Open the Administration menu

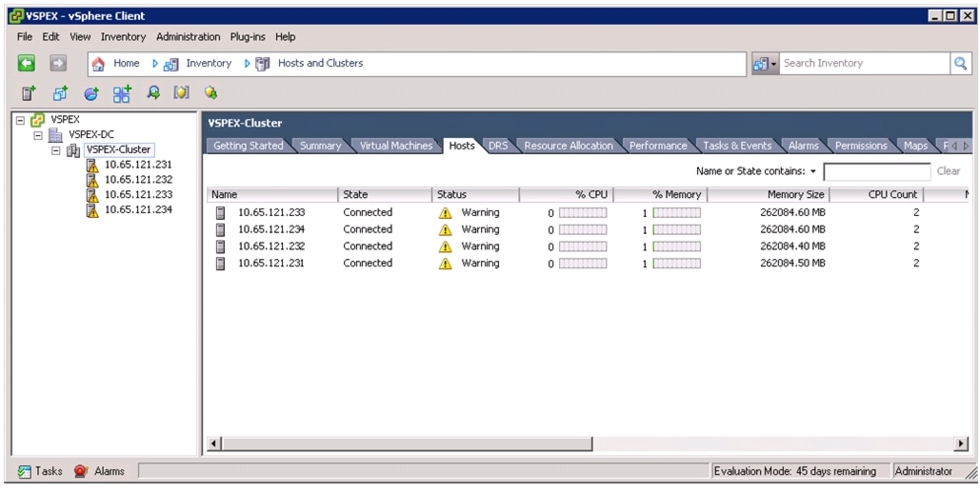[188, 37]
